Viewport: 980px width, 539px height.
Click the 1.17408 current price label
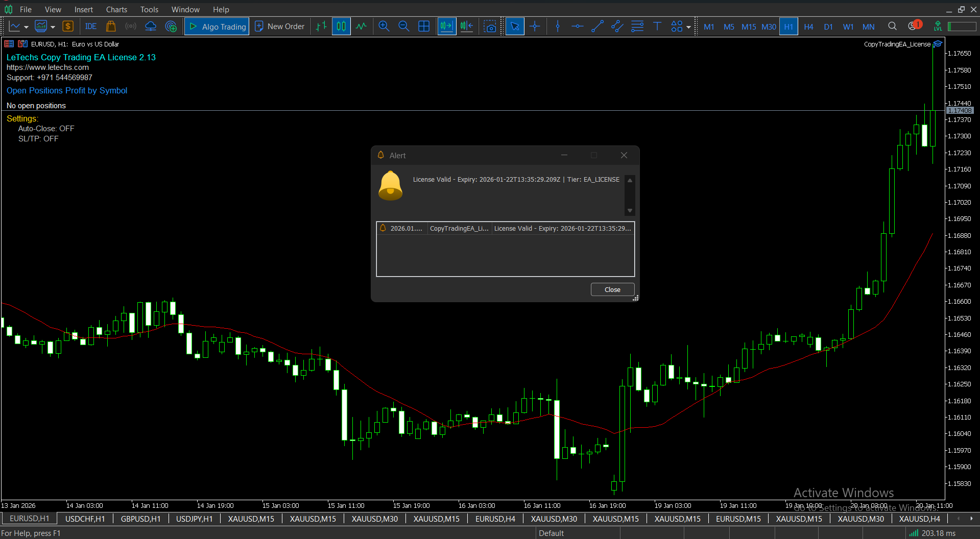(960, 110)
